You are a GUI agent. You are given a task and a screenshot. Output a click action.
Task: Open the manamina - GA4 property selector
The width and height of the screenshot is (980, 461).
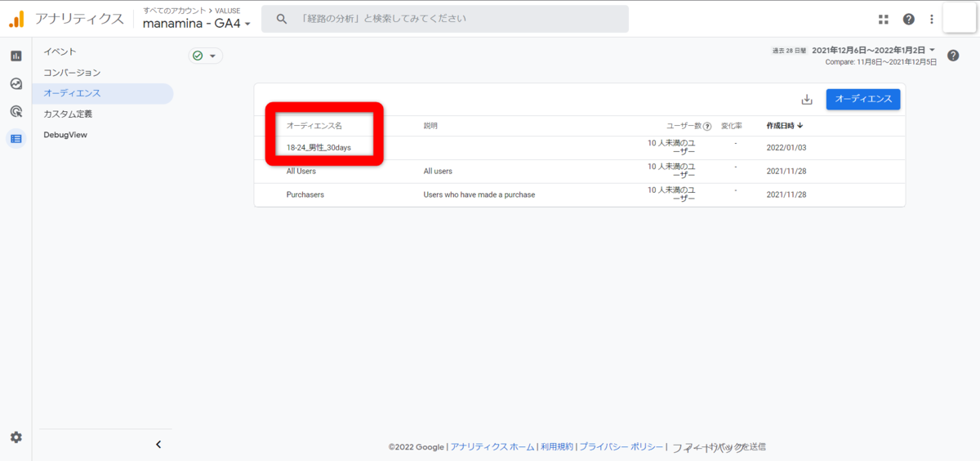tap(196, 24)
